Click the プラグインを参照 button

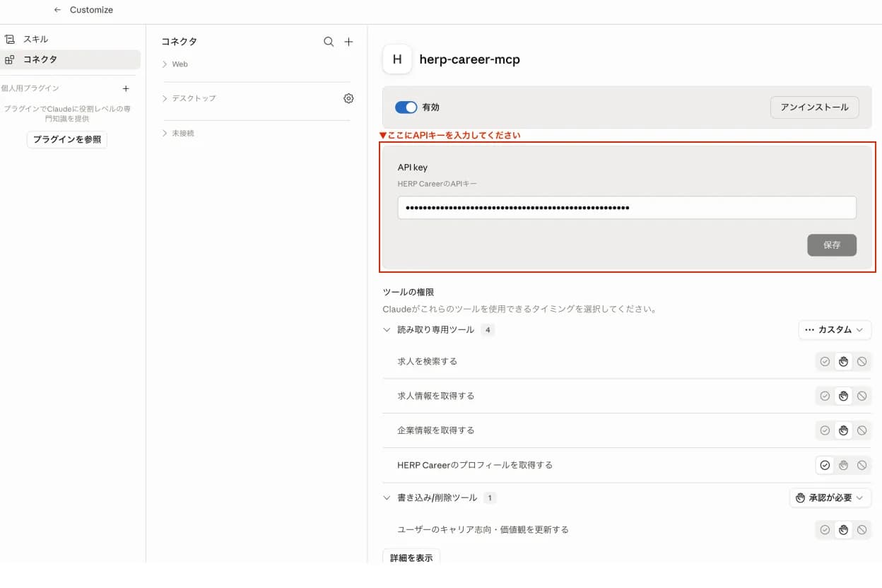[67, 139]
